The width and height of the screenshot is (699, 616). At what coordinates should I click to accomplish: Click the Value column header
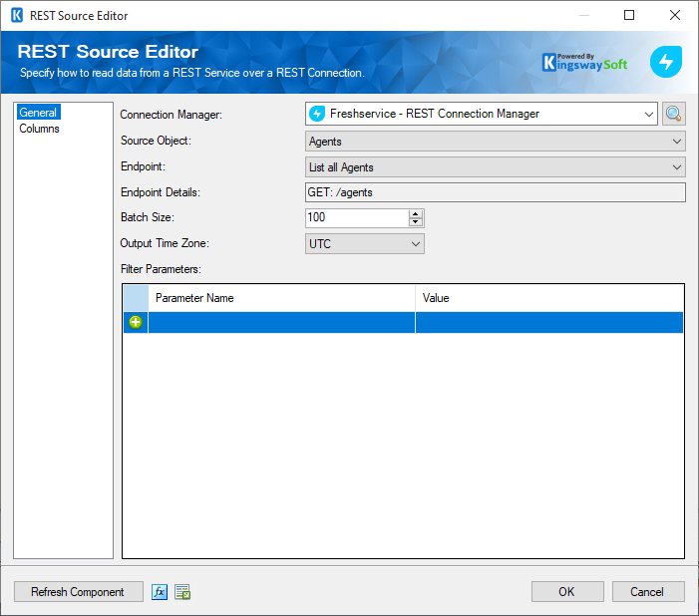point(549,298)
